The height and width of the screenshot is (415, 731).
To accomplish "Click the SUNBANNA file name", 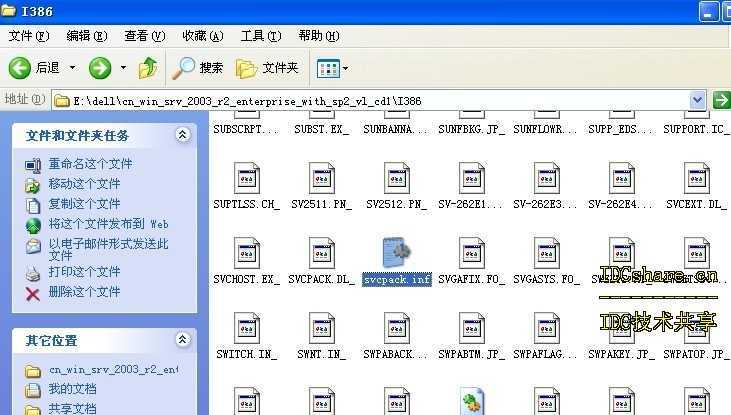I will 396,129.
